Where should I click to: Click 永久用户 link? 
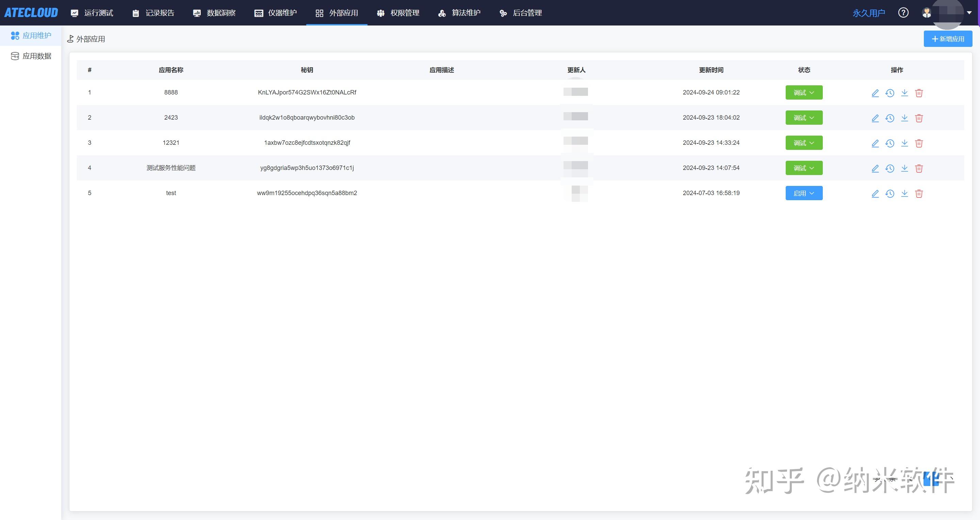(868, 13)
